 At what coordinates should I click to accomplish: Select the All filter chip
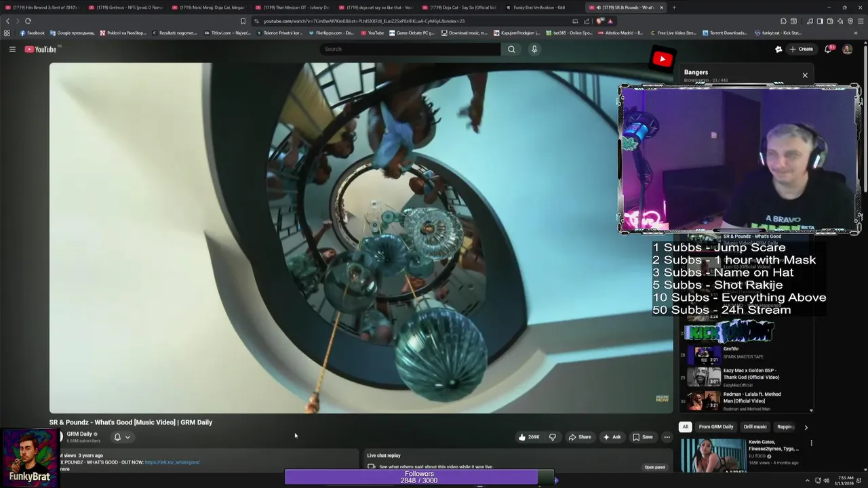[685, 427]
